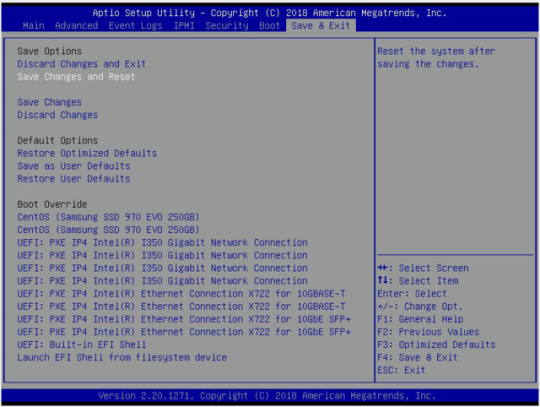The image size is (540, 407).
Task: Select Save Changes and Reset
Action: point(76,77)
